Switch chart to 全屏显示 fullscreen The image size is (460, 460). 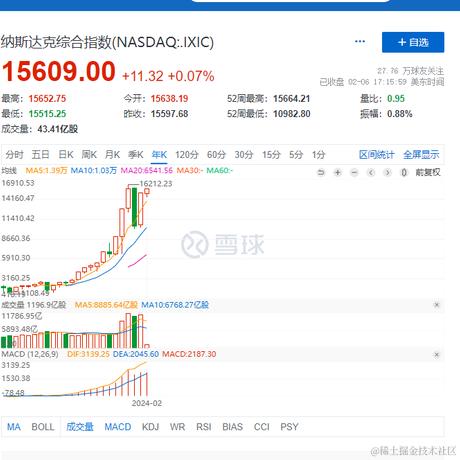coord(421,155)
